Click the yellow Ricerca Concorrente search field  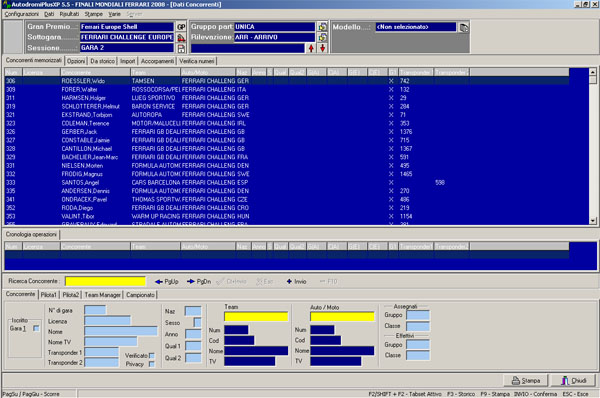(x=106, y=281)
